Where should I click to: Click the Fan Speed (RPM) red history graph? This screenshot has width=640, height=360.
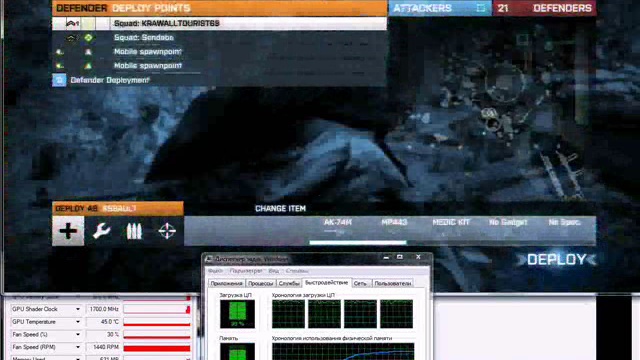click(x=157, y=347)
